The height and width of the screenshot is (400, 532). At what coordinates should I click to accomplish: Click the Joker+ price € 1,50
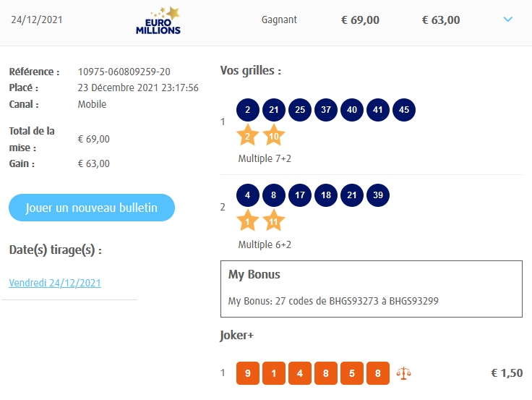point(506,373)
